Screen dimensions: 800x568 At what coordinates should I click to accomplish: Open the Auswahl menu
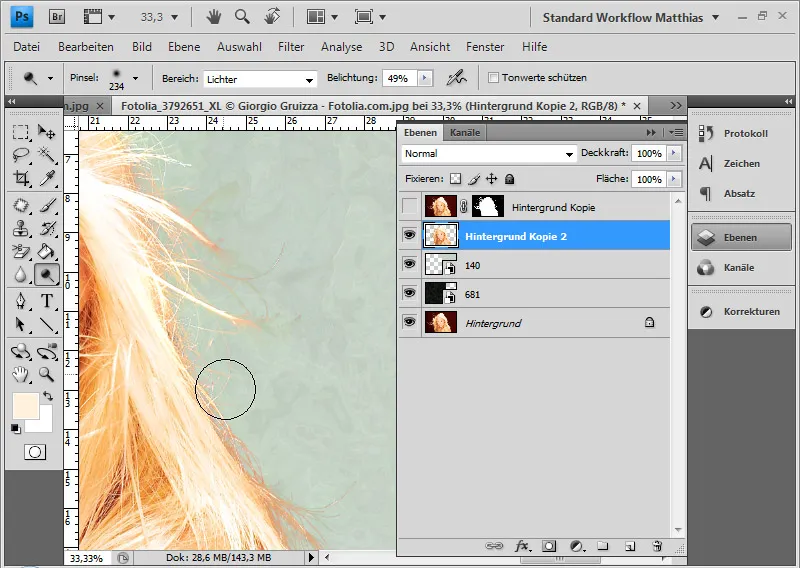click(239, 47)
